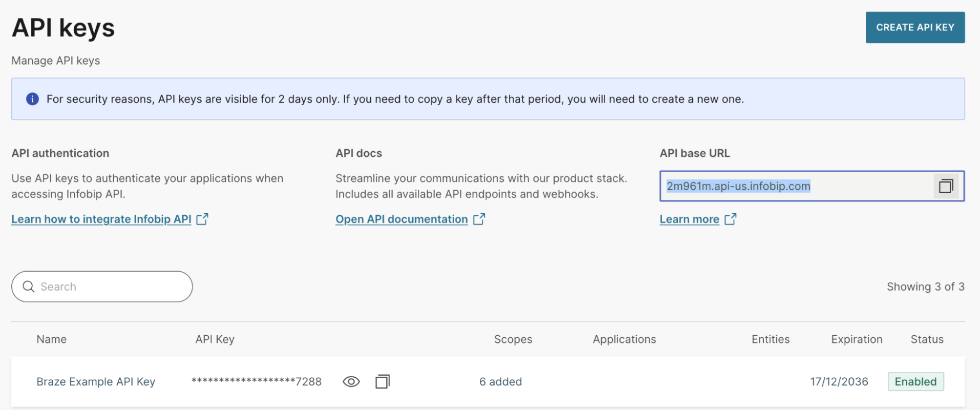Click the magnifier icon in the search box
The height and width of the screenshot is (410, 980).
coord(29,286)
